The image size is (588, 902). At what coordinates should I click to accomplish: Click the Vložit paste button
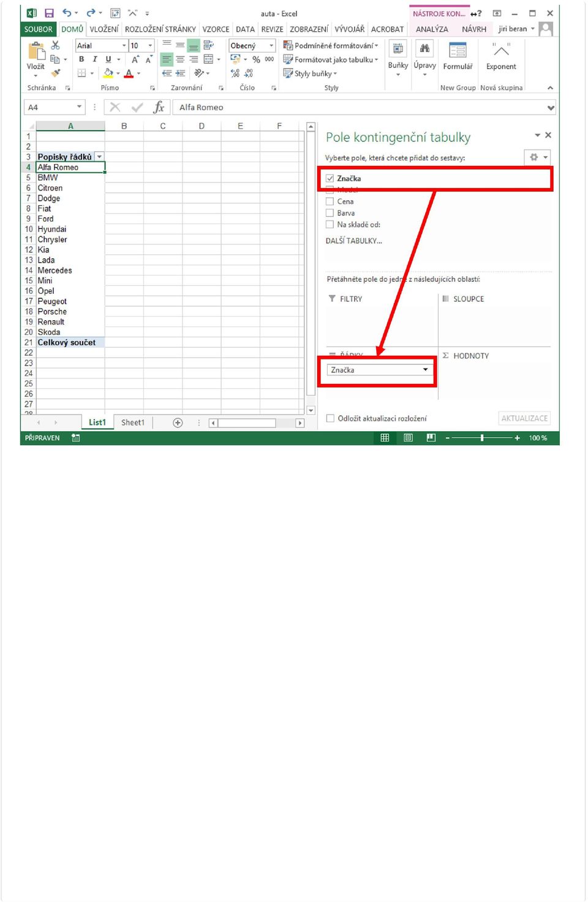(36, 59)
